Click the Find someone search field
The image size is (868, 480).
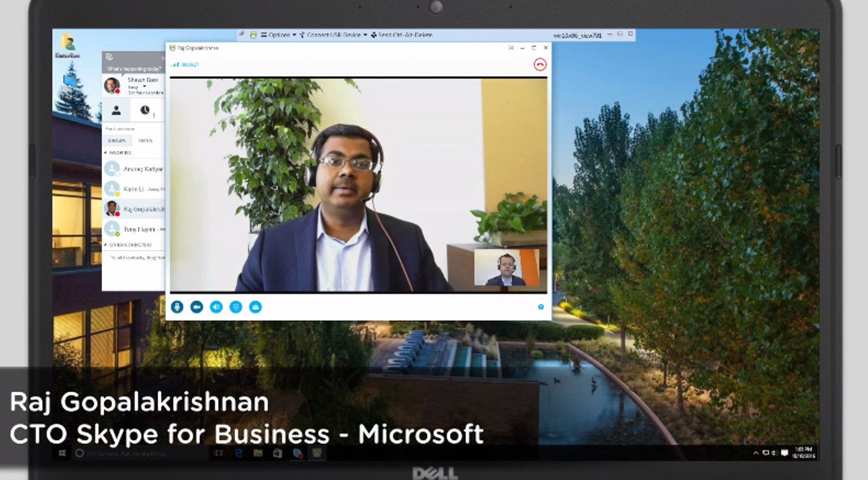pyautogui.click(x=134, y=129)
